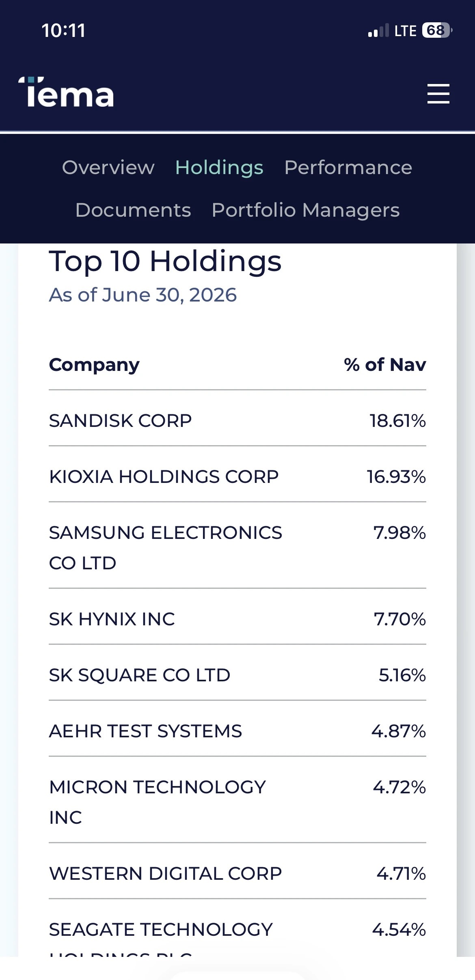Tap the Company column header
Viewport: 475px width, 980px height.
[x=94, y=365]
